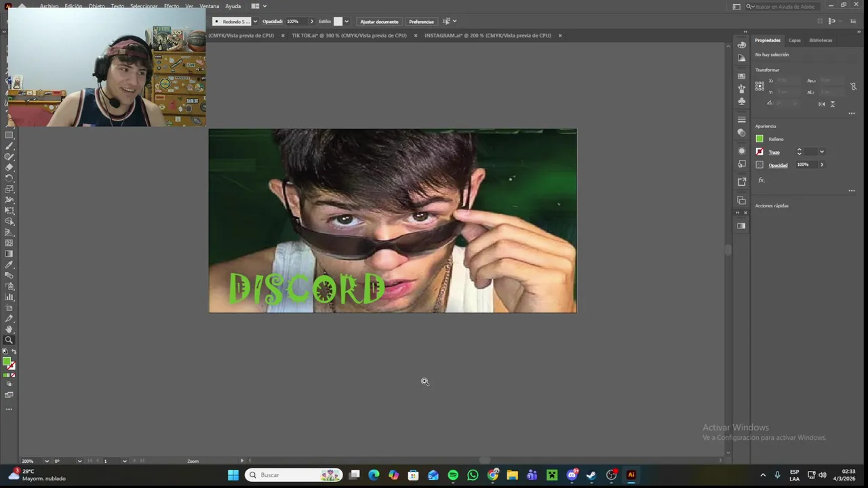
Task: Open the canvas rotation angle dropdown
Action: point(79,461)
